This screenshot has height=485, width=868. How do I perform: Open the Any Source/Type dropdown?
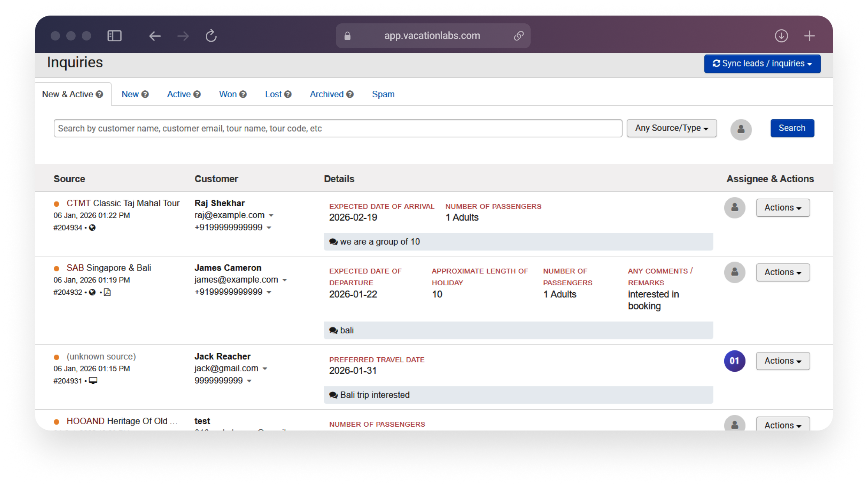[x=671, y=128]
